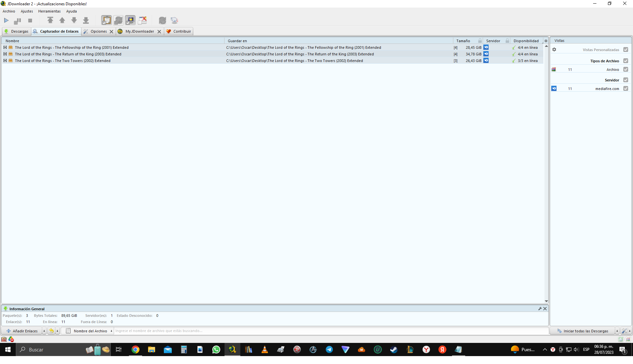The image size is (633, 364).
Task: Move selection down with the down arrow icon
Action: 74,20
